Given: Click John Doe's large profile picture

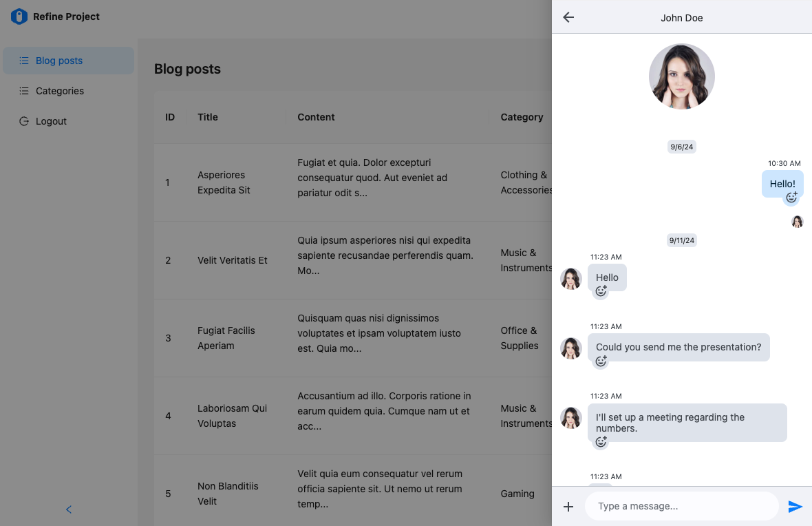Looking at the screenshot, I should pos(681,76).
